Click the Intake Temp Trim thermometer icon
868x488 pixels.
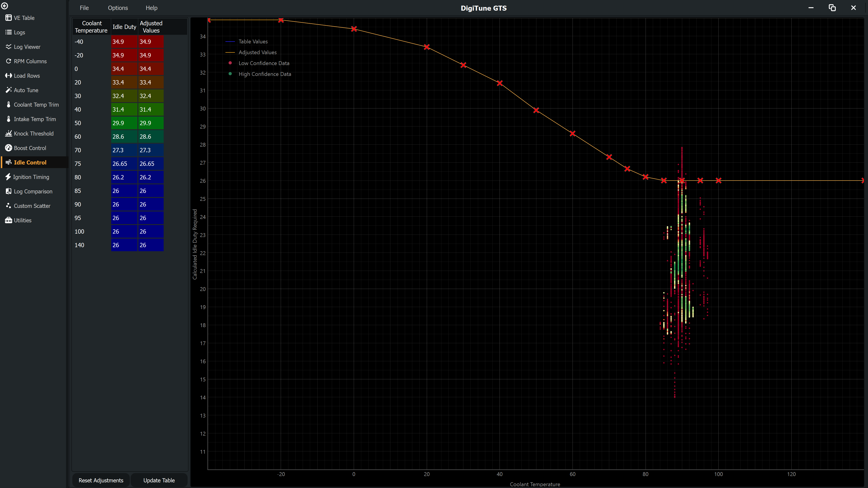click(x=8, y=119)
